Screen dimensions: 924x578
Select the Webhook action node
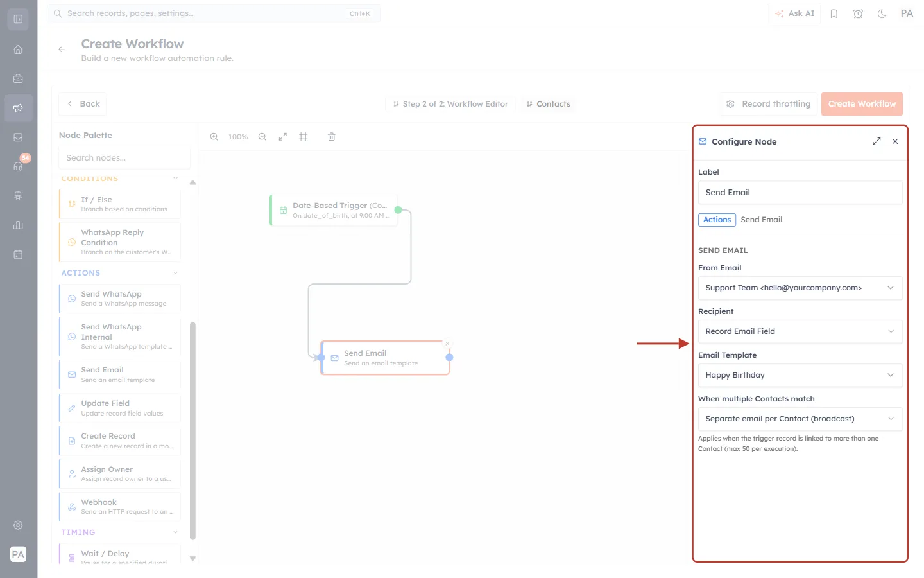pos(120,507)
